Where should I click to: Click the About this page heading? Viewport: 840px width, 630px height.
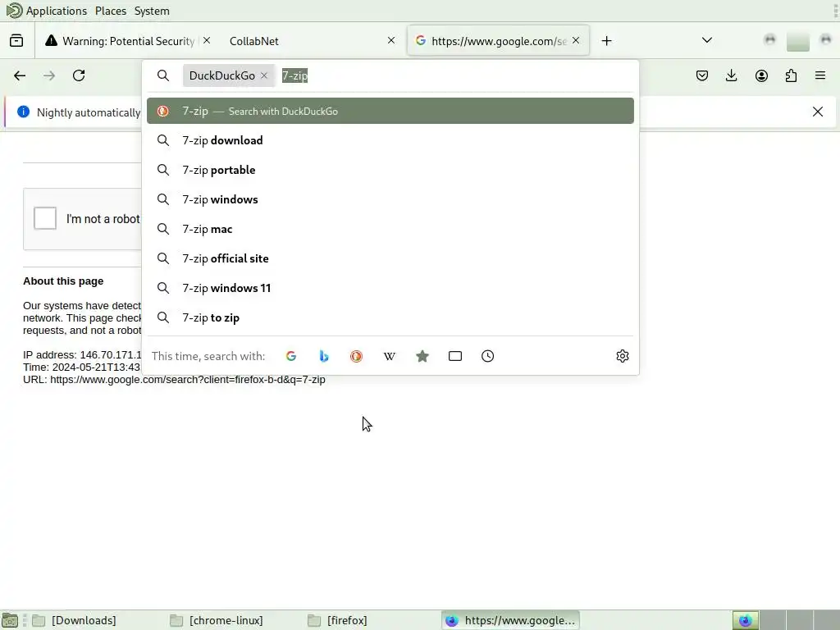(63, 281)
